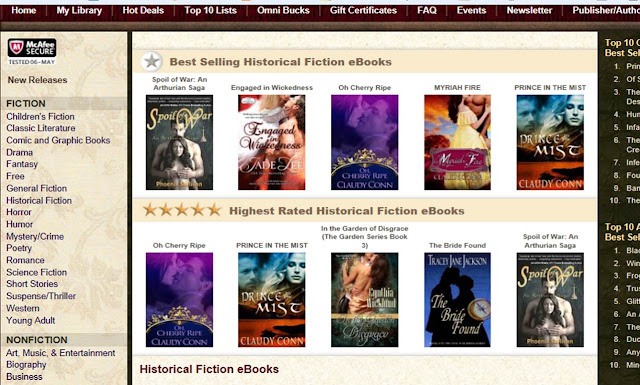640x385 pixels.
Task: Open Gift Certificates page
Action: coord(363,10)
